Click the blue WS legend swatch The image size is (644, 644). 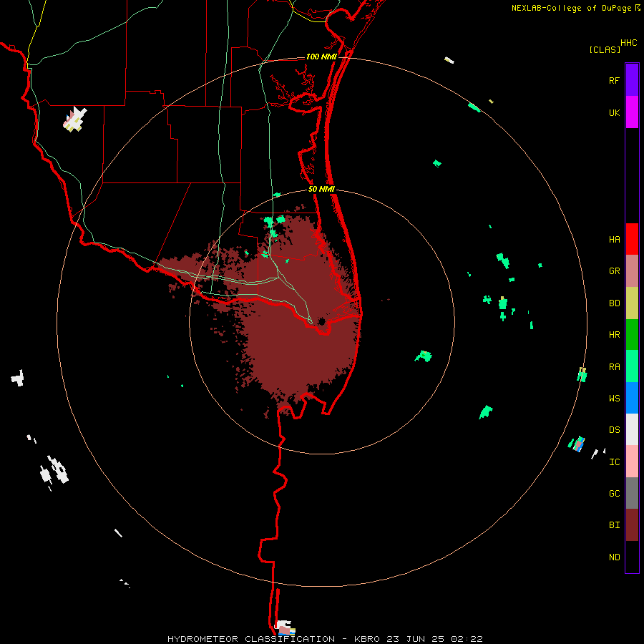coord(632,398)
